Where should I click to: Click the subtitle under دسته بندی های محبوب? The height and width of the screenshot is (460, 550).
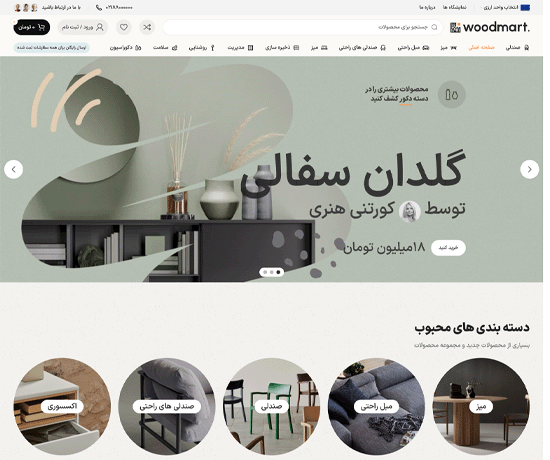click(472, 345)
